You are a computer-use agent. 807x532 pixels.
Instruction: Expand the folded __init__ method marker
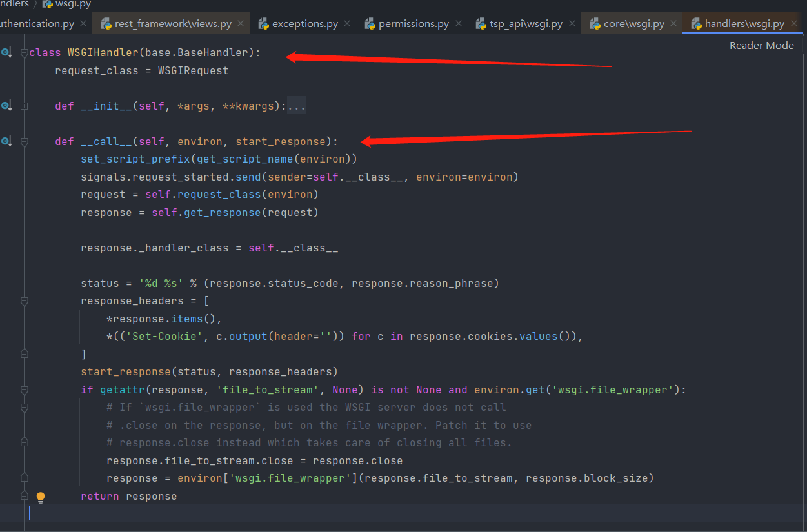[25, 106]
